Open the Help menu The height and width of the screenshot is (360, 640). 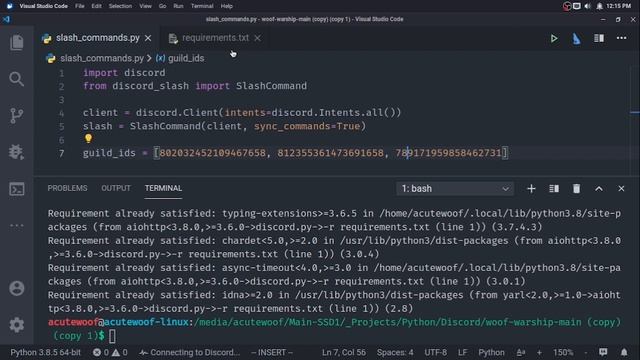tap(227, 6)
